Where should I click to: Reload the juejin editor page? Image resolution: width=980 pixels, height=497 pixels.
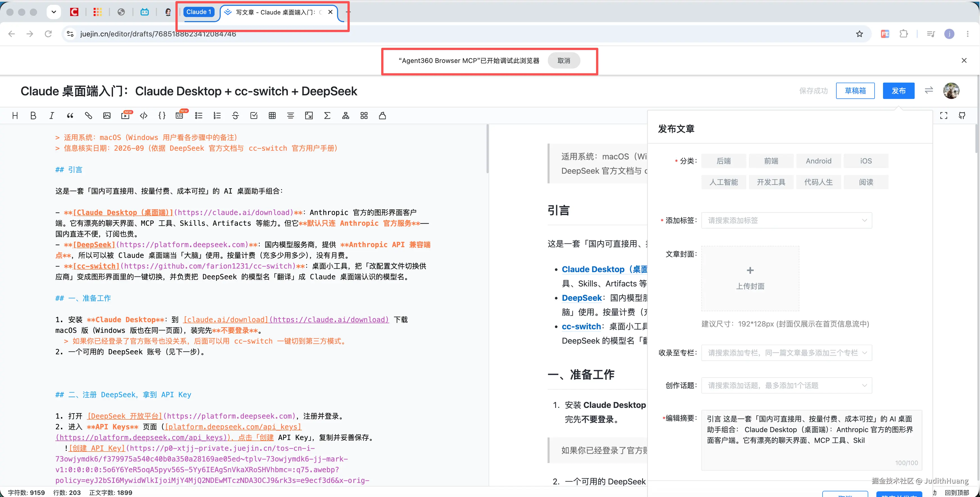(48, 34)
